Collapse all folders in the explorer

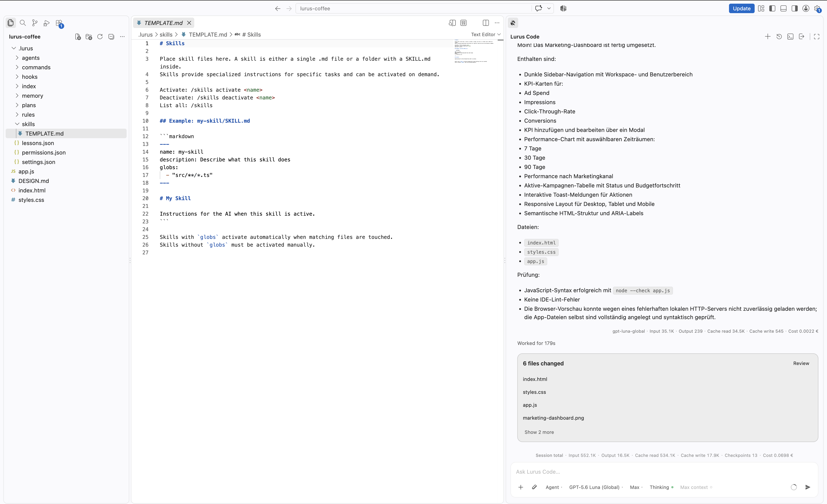click(111, 37)
